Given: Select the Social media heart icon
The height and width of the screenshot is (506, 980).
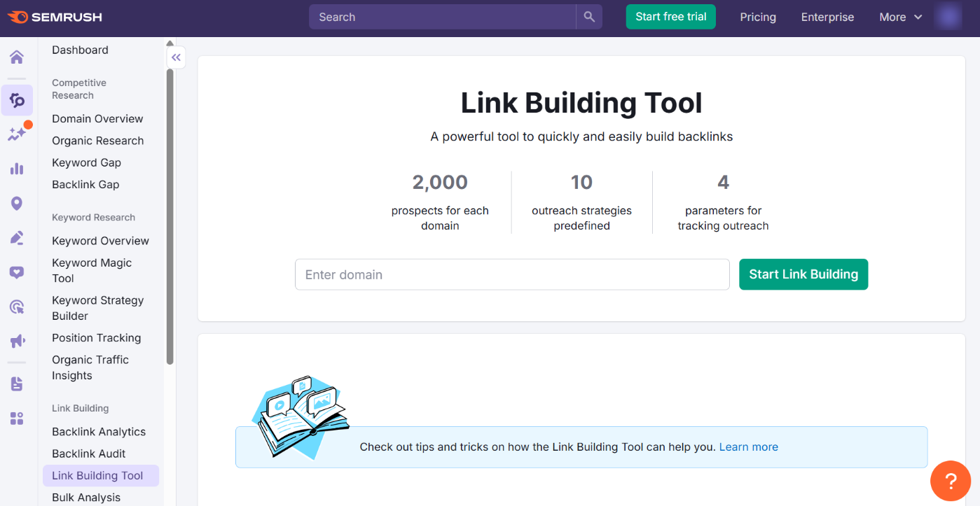Looking at the screenshot, I should (x=17, y=272).
